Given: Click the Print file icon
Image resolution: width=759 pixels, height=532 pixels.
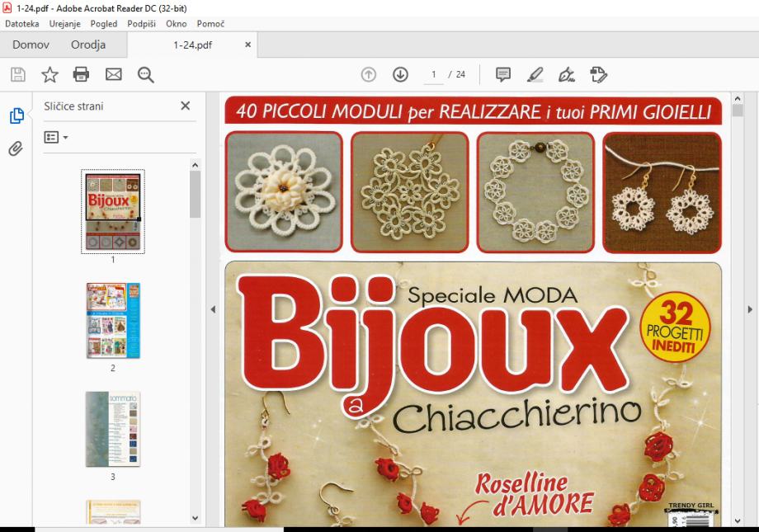Looking at the screenshot, I should tap(81, 75).
